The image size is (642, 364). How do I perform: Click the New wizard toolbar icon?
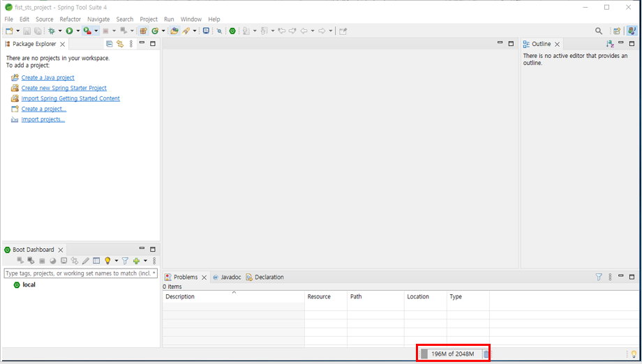[x=9, y=31]
